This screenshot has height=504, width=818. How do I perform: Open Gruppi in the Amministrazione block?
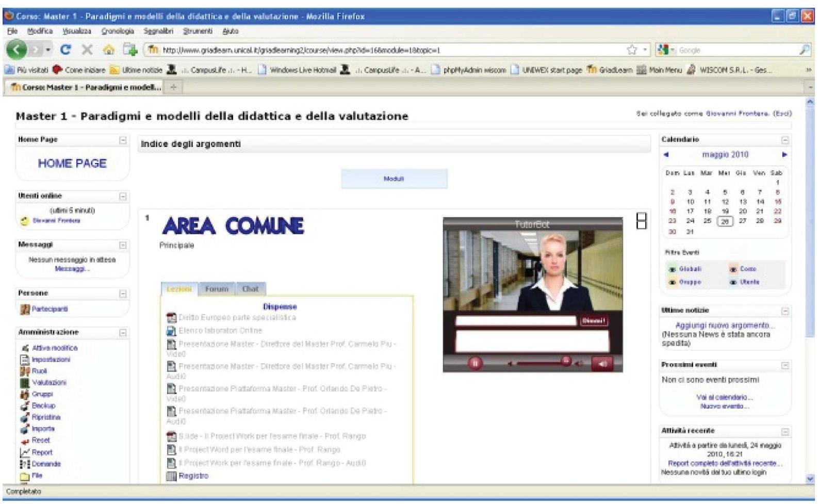tap(42, 394)
